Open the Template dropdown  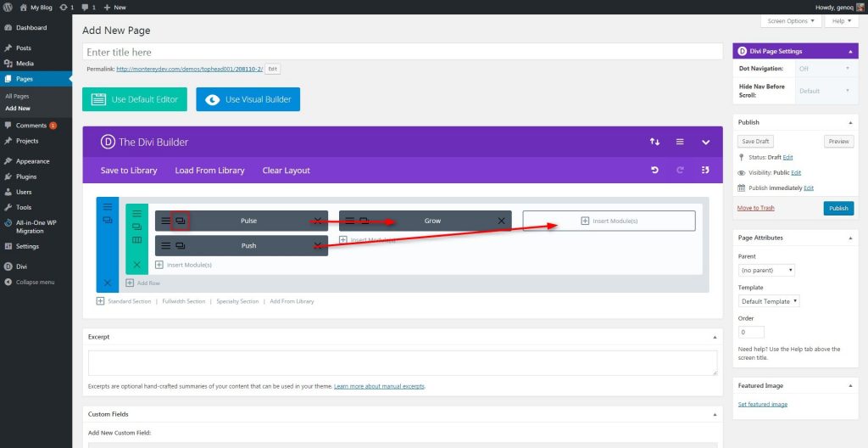pyautogui.click(x=769, y=301)
